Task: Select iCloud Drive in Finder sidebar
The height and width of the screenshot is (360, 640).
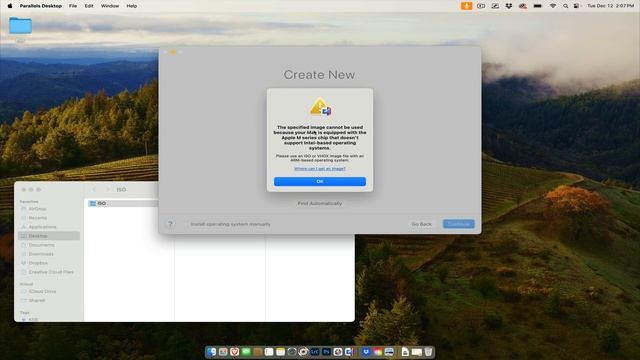Action: [x=42, y=291]
